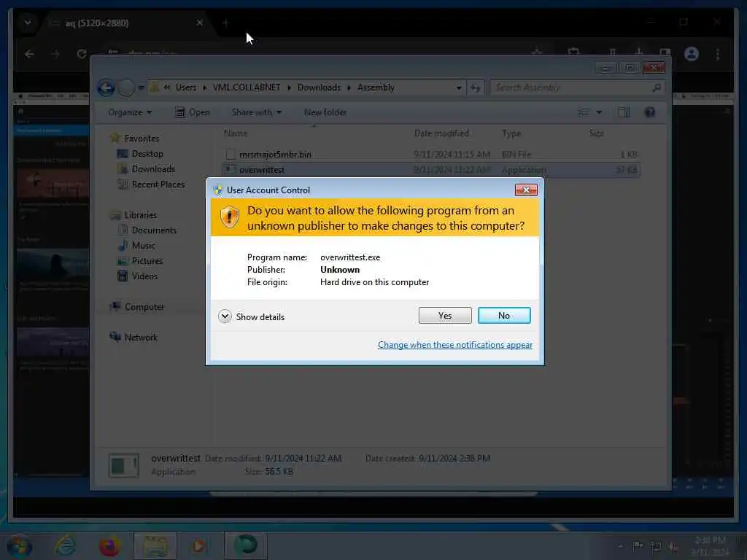747x560 pixels.
Task: Open the view options dropdown arrow
Action: click(x=600, y=112)
